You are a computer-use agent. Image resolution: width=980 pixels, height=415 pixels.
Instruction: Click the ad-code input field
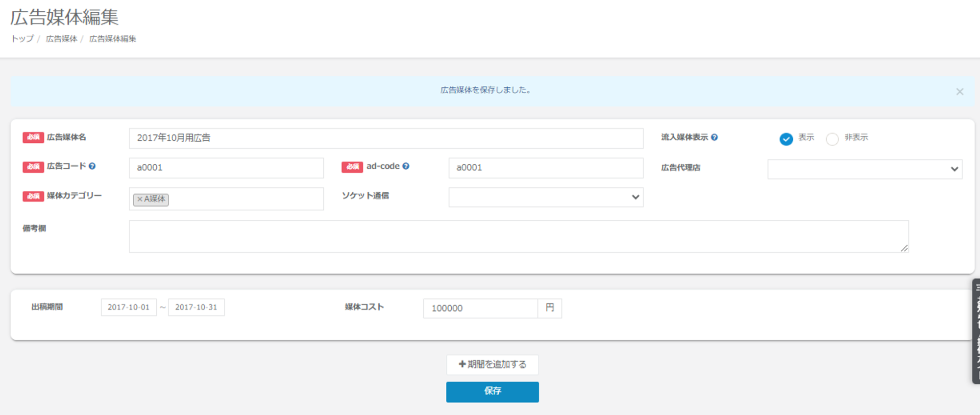[545, 168]
